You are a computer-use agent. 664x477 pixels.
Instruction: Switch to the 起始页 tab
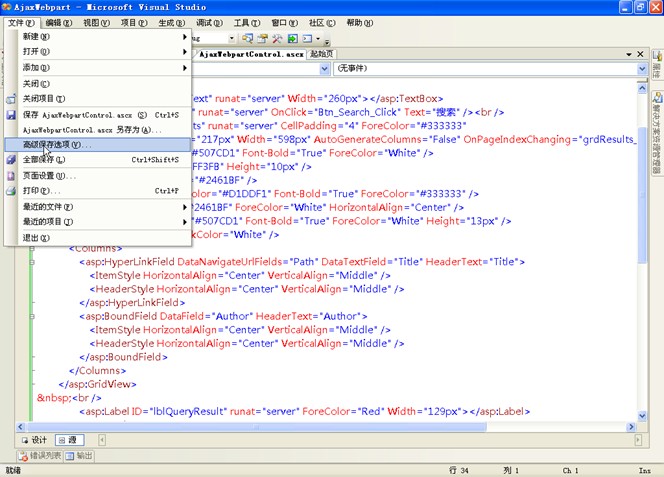[322, 54]
